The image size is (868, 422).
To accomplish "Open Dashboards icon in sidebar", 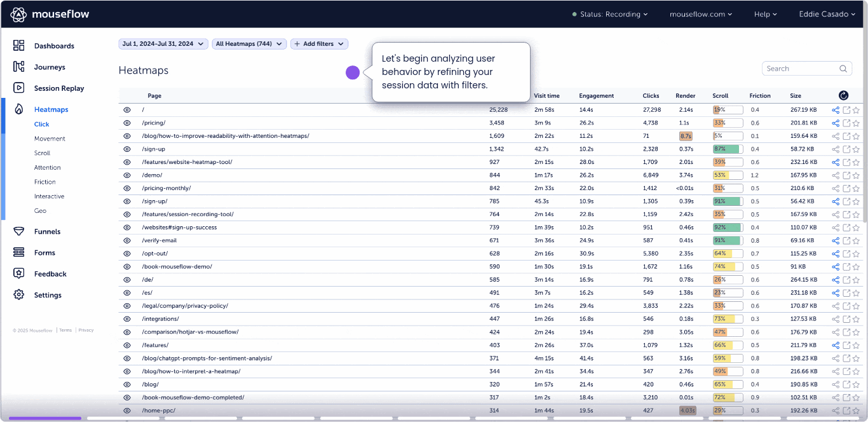I will tap(18, 46).
